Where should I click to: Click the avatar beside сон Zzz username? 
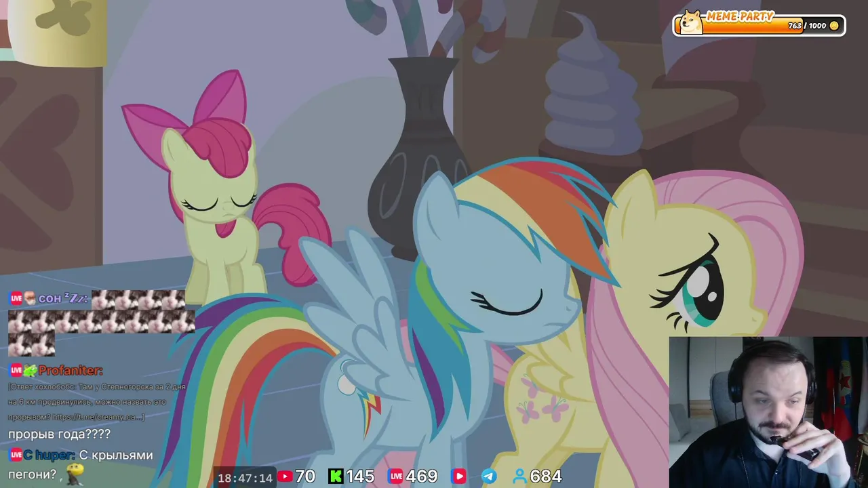click(30, 299)
